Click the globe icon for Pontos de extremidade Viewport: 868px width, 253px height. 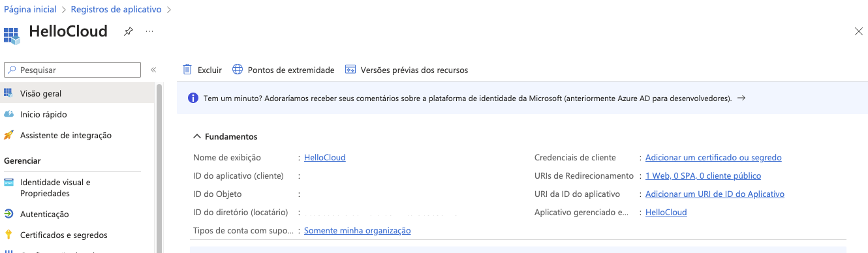[238, 70]
